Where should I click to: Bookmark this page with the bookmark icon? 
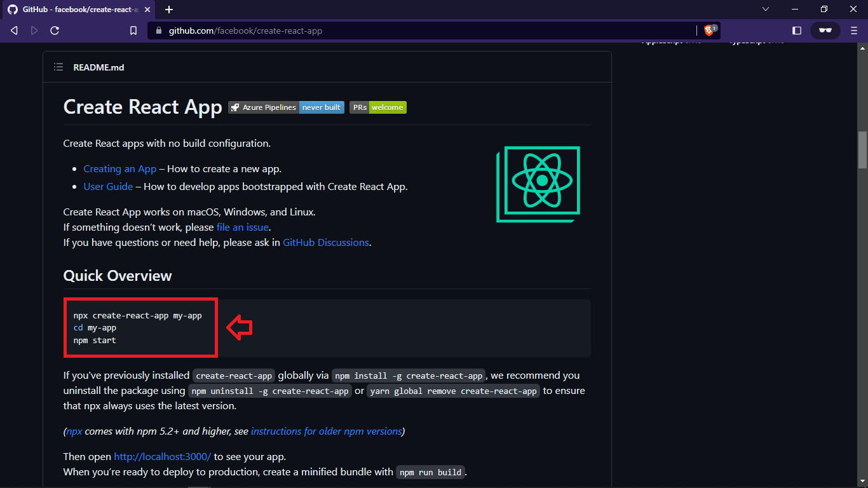click(x=133, y=30)
